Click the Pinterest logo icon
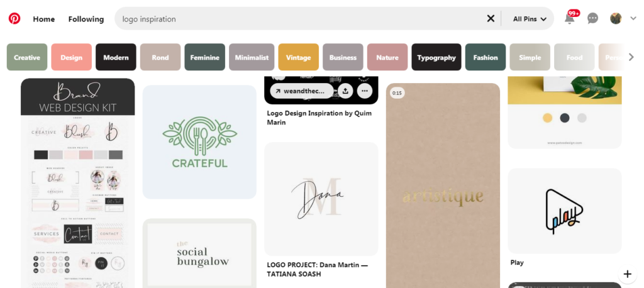 pyautogui.click(x=14, y=18)
